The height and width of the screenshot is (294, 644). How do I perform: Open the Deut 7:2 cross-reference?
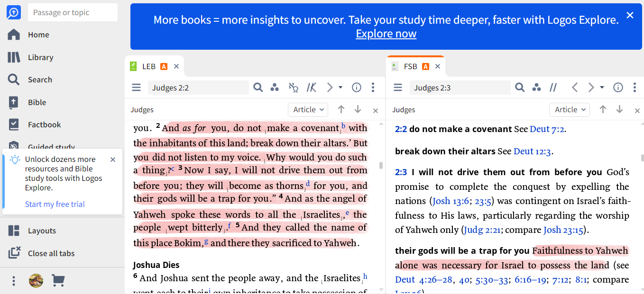(547, 129)
